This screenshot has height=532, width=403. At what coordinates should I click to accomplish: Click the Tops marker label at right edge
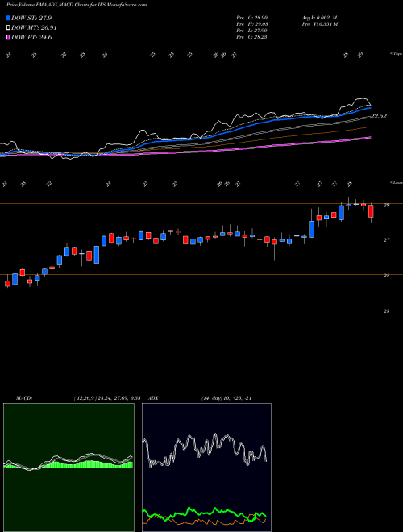click(x=396, y=54)
